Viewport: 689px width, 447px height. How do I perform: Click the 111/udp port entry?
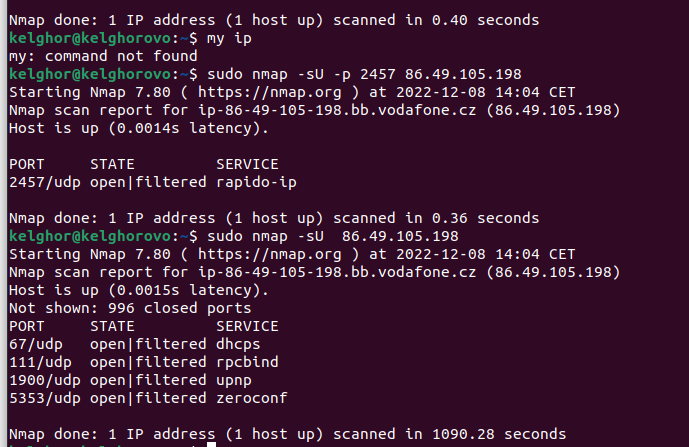(40, 362)
